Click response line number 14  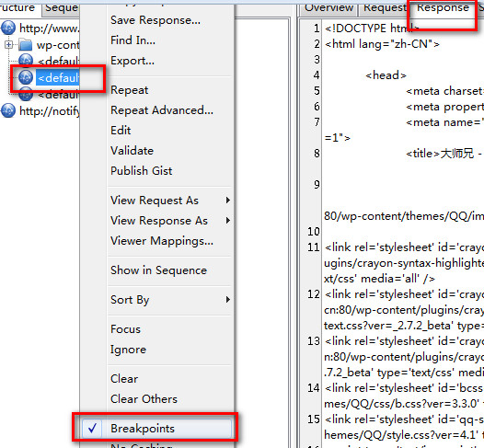pyautogui.click(x=313, y=388)
